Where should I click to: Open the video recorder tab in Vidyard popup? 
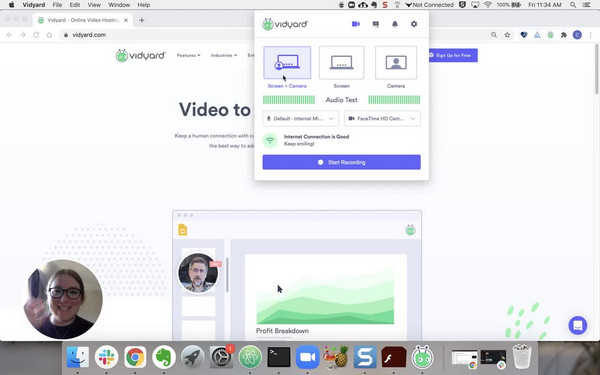point(356,24)
